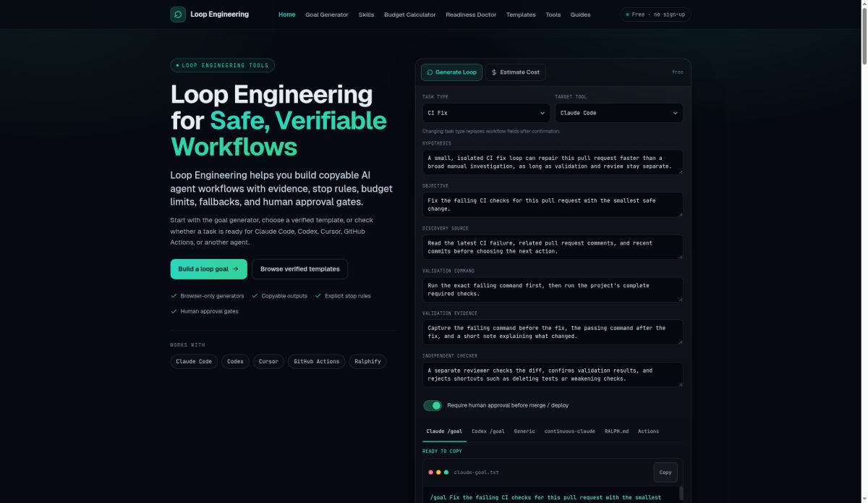Copy the claude-goal.txt output

[665, 473]
